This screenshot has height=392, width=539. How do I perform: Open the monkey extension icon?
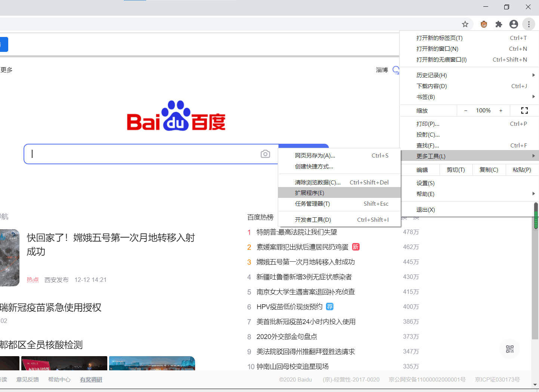click(x=484, y=24)
